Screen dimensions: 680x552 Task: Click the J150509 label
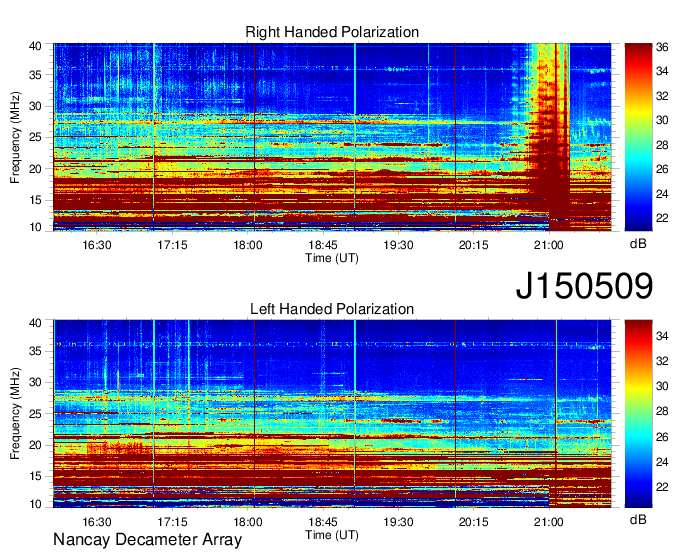(x=584, y=286)
